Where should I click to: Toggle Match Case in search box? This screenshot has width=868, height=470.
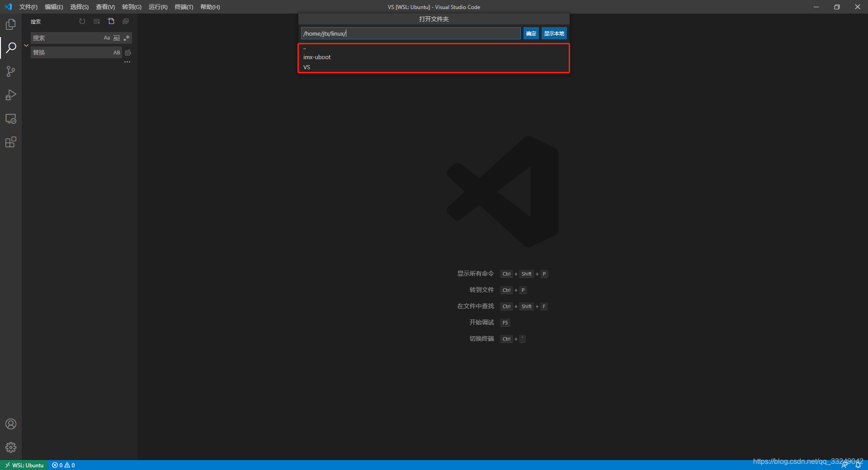tap(107, 38)
